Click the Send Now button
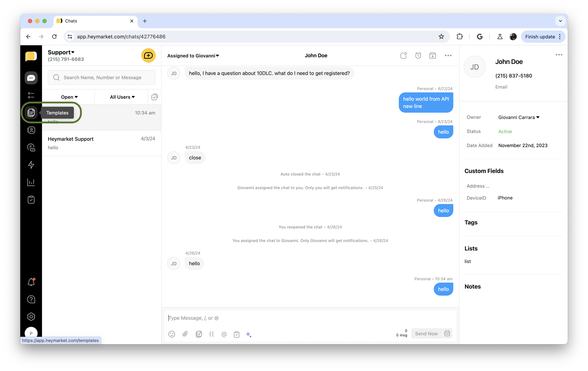Viewport: 588px width, 371px height. (426, 334)
